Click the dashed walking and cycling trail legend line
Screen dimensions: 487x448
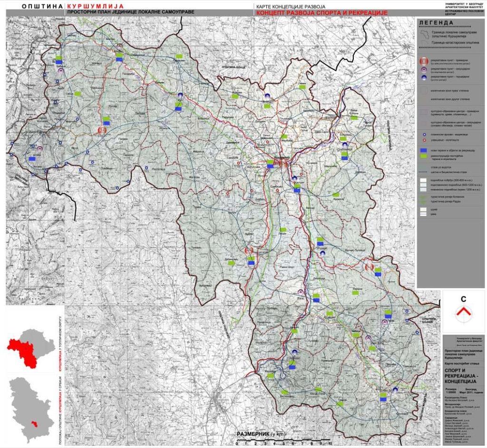pyautogui.click(x=423, y=172)
